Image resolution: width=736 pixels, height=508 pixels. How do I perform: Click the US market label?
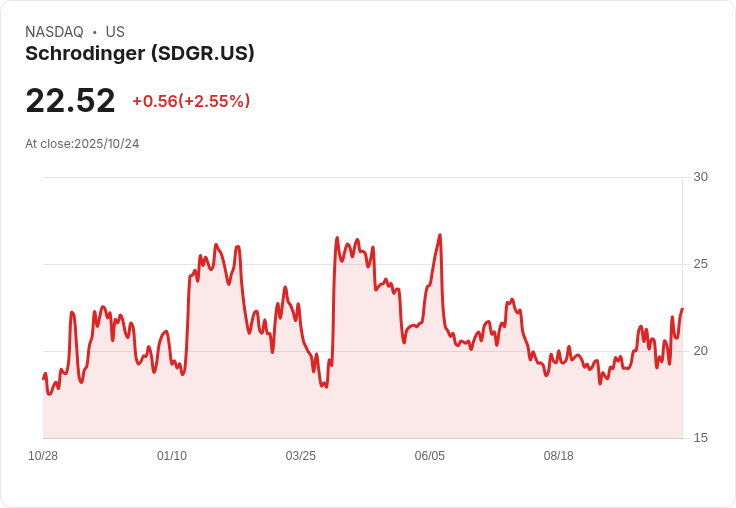115,32
